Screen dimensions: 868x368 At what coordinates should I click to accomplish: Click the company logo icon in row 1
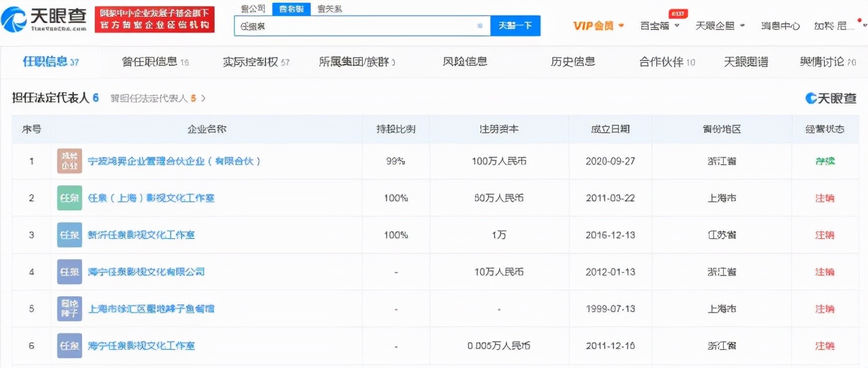(x=69, y=162)
